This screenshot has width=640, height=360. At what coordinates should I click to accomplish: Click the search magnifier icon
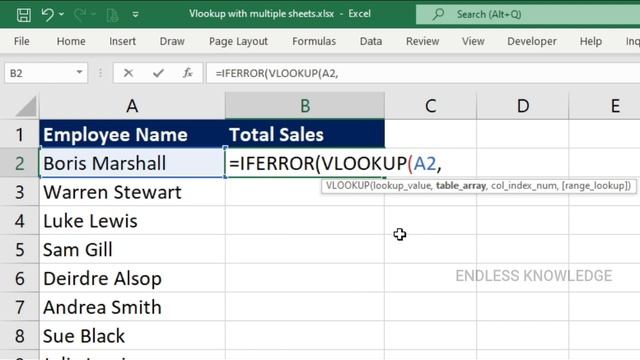pyautogui.click(x=438, y=14)
